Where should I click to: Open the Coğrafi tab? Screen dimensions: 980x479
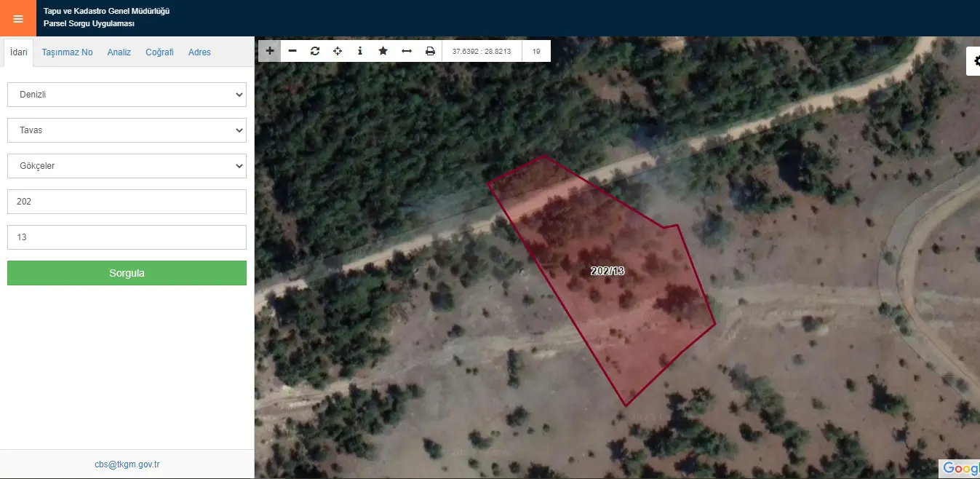coord(159,52)
